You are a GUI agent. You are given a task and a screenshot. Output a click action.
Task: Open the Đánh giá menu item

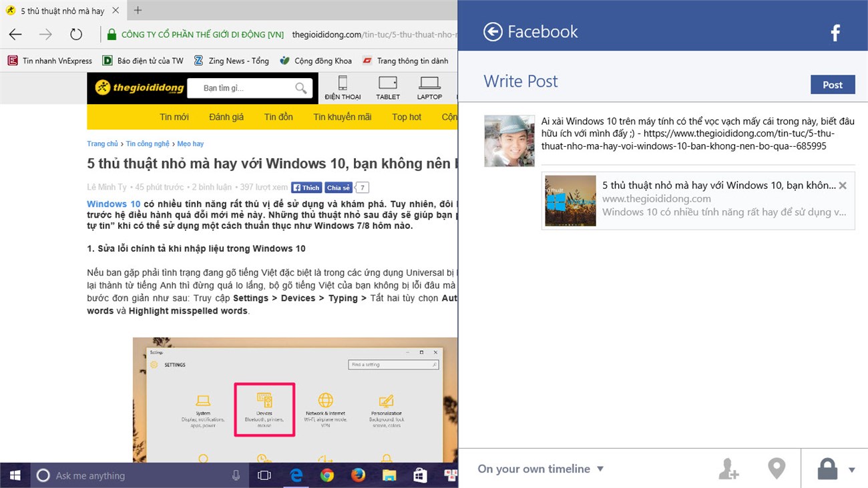pyautogui.click(x=226, y=117)
